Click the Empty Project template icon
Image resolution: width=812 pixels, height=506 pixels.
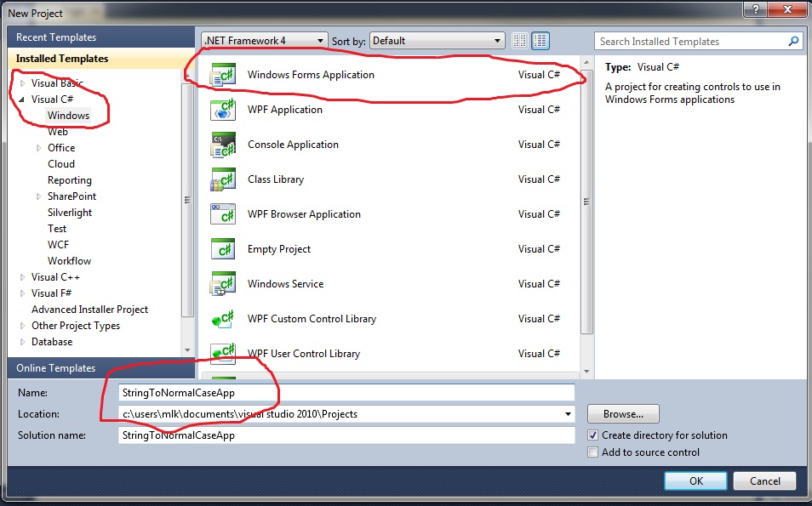(223, 249)
